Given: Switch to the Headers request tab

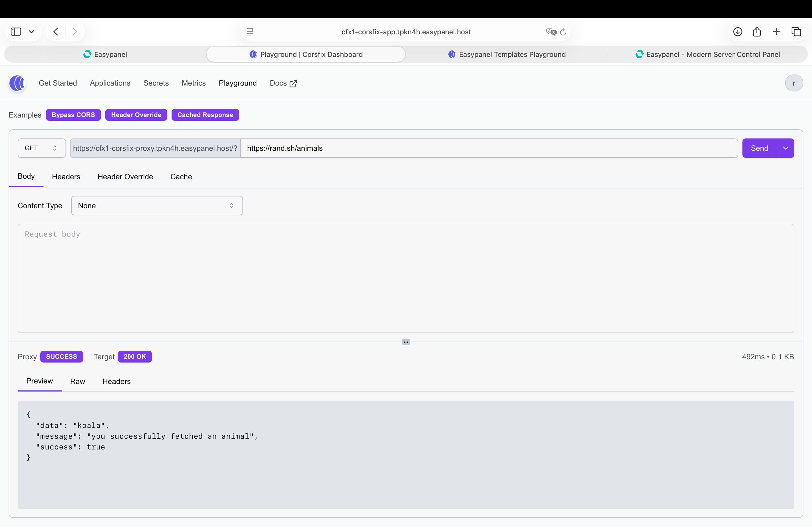Looking at the screenshot, I should (x=66, y=177).
